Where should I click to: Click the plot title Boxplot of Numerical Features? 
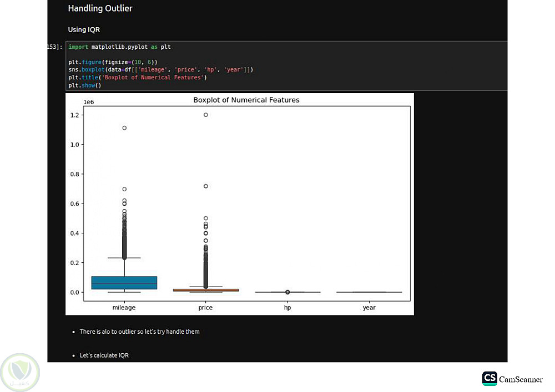(246, 100)
